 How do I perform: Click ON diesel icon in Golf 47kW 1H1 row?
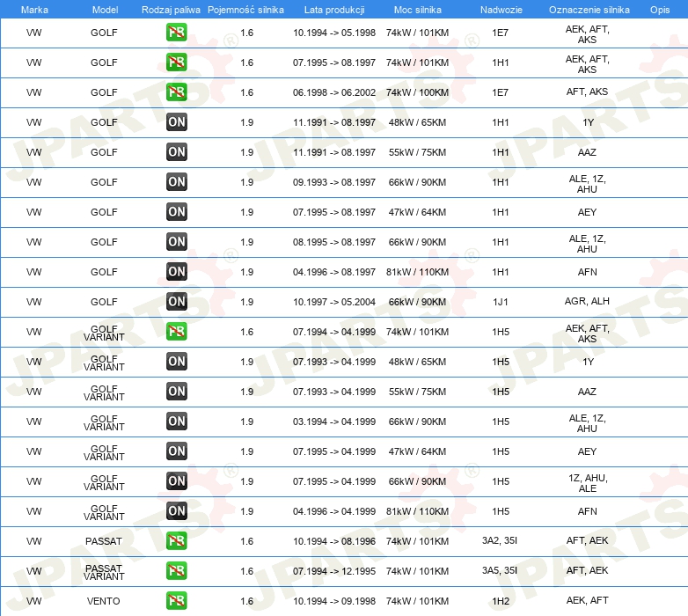pos(176,212)
